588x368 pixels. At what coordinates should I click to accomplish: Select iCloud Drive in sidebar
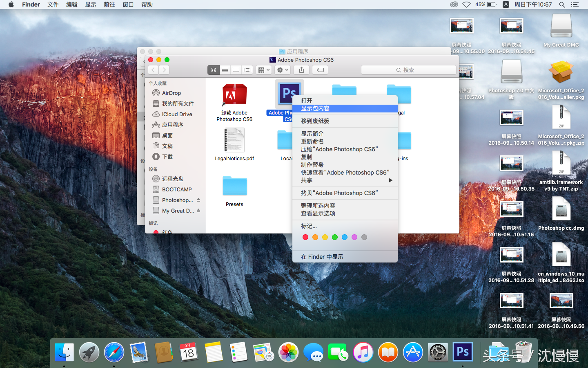pos(177,114)
